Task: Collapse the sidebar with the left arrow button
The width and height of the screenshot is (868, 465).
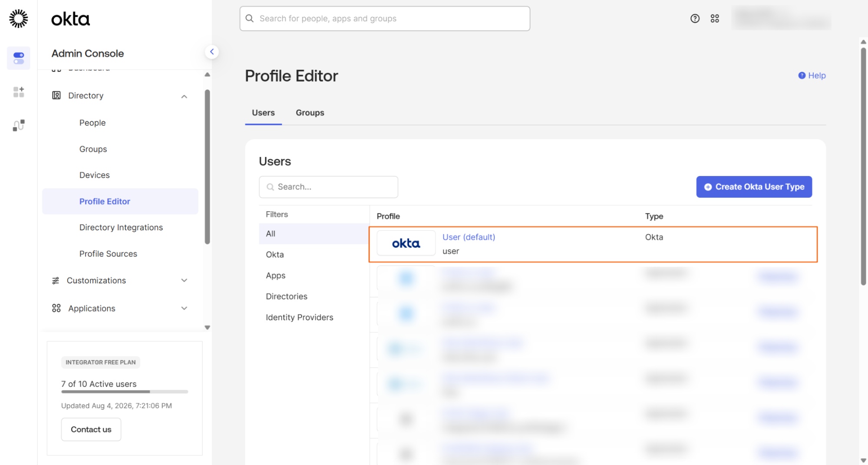Action: pos(212,52)
